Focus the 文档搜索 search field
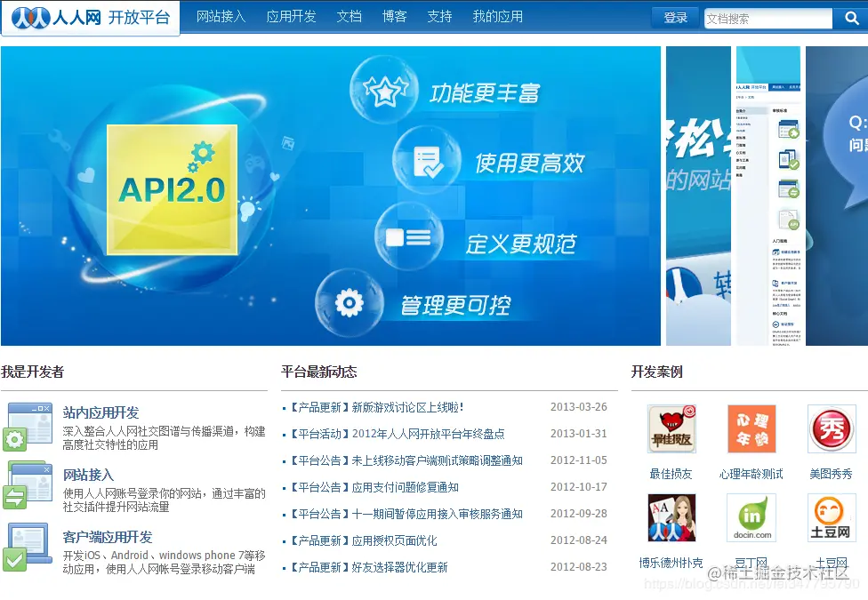The image size is (868, 600). click(x=768, y=19)
